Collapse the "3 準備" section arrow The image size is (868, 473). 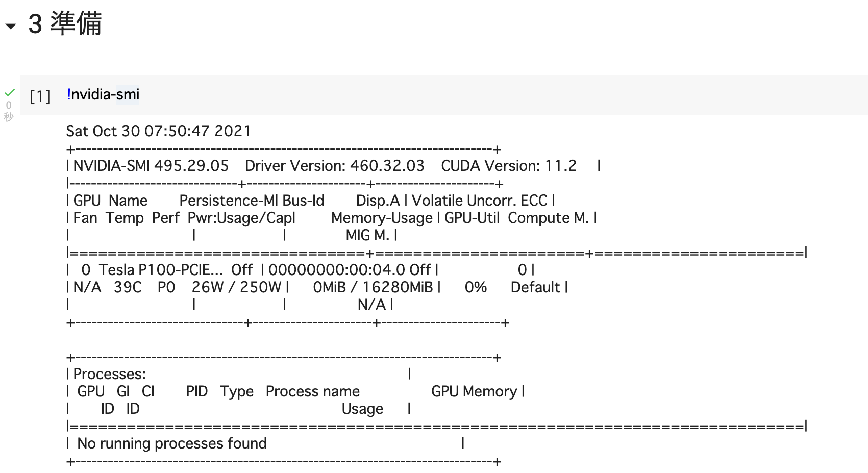[11, 26]
